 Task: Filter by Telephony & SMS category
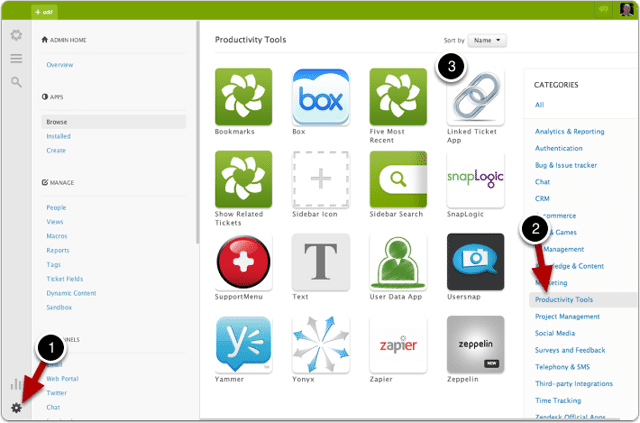pos(562,367)
